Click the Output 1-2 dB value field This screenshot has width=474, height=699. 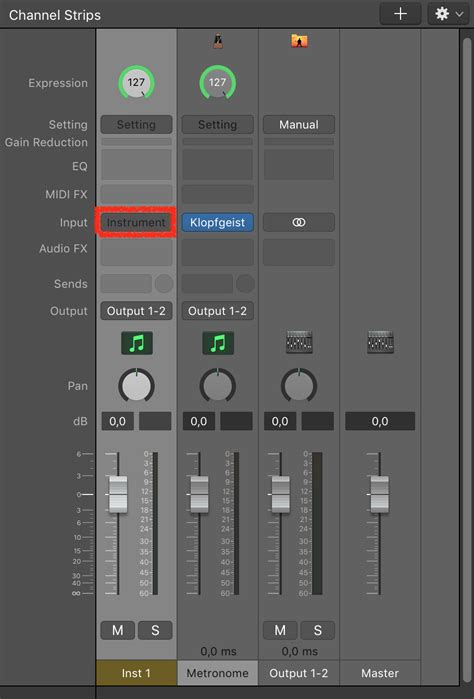click(280, 421)
